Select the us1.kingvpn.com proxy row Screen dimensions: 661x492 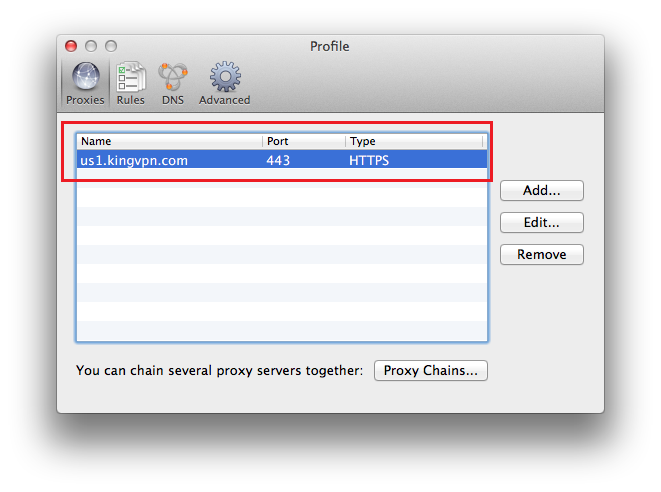(x=282, y=160)
